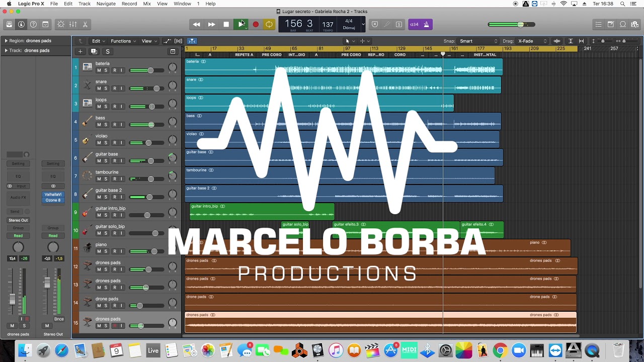Toggle the Metronome click button
This screenshot has width=644, height=362.
pyautogui.click(x=426, y=24)
